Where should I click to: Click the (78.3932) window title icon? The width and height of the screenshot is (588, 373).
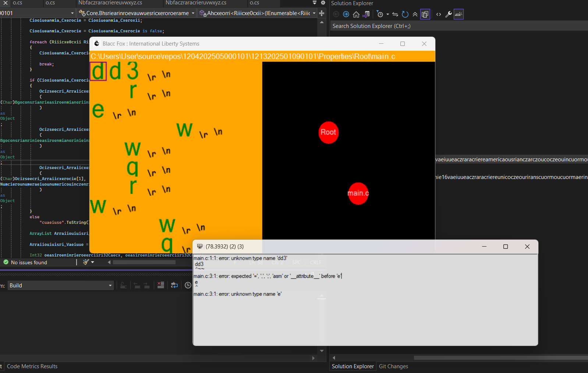[200, 246]
